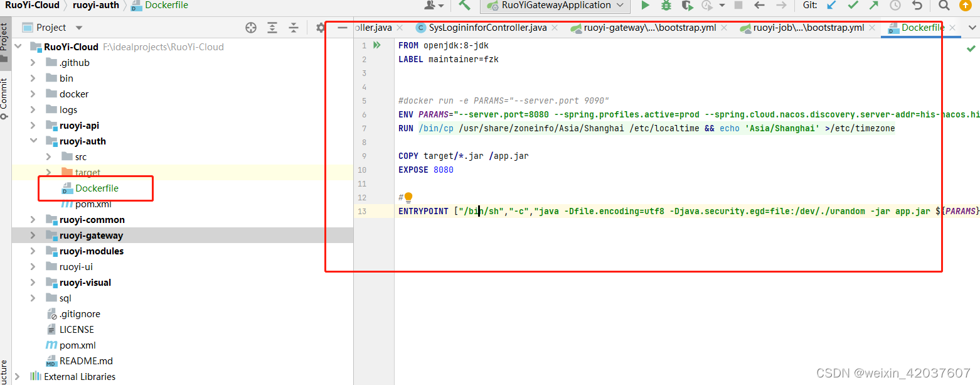Expand the target folder arrow
The height and width of the screenshot is (385, 980).
click(49, 173)
